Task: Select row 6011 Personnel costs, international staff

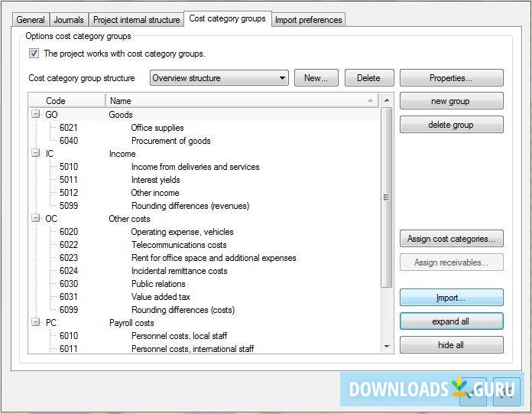Action: click(203, 348)
